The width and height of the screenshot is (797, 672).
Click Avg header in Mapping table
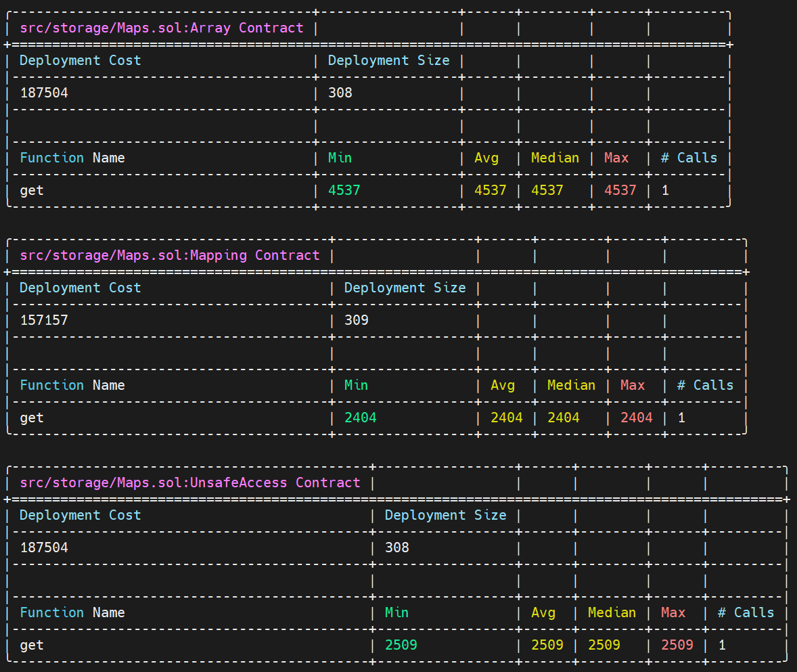(503, 385)
